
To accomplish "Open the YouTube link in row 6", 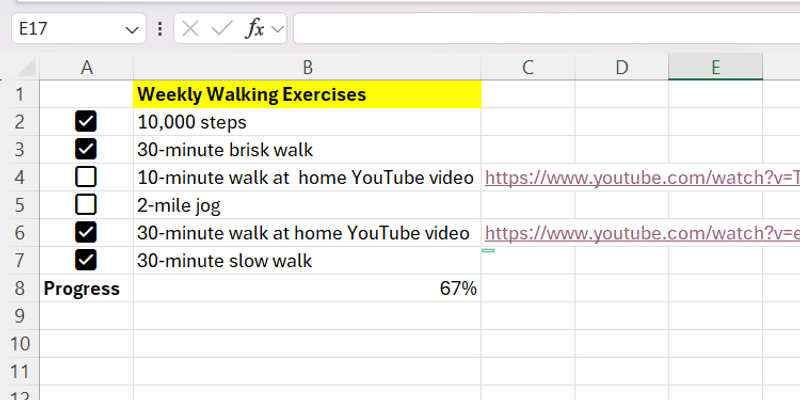I will point(640,234).
